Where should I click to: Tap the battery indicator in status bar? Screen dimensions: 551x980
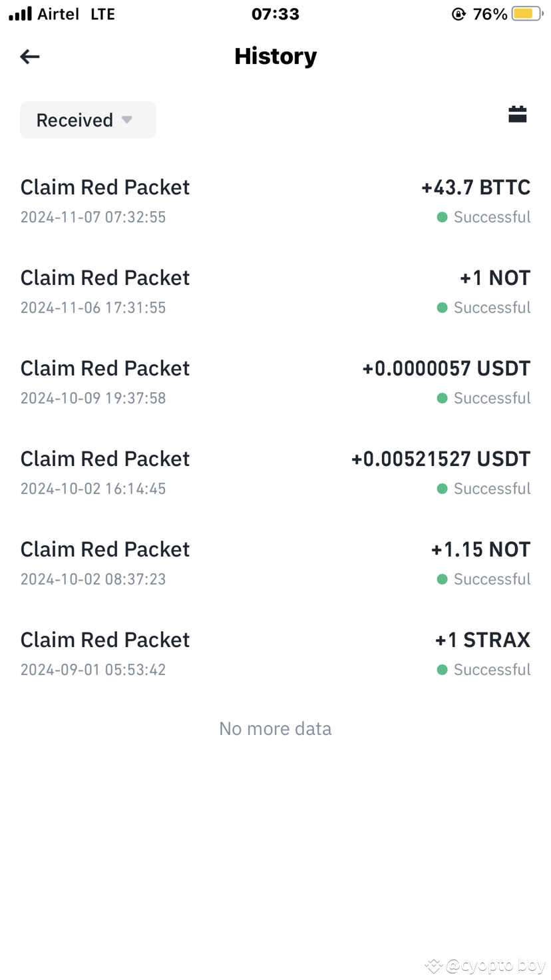point(528,14)
